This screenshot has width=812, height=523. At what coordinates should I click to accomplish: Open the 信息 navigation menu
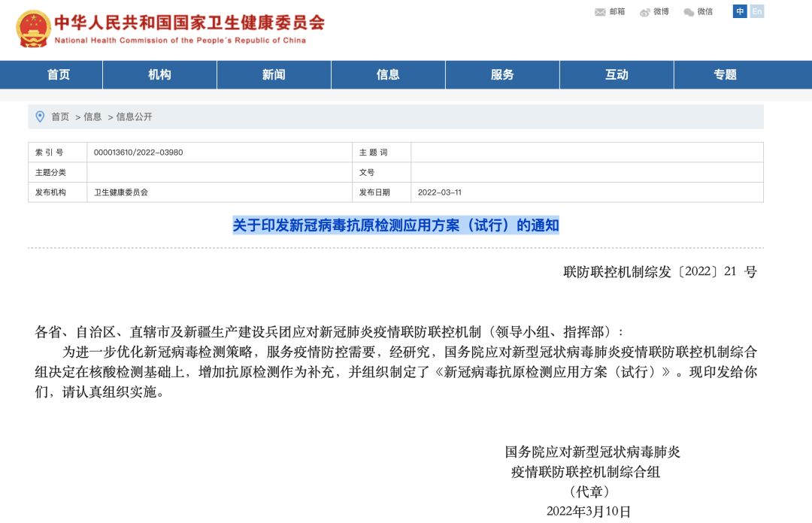pyautogui.click(x=388, y=74)
